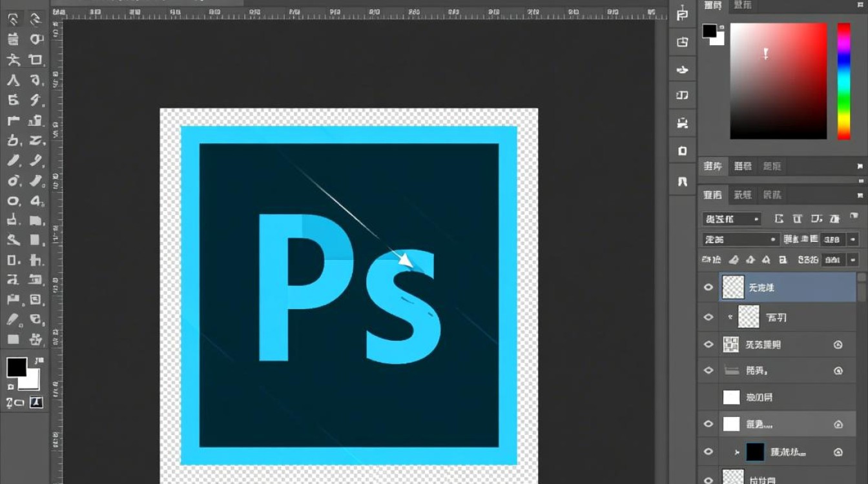Toggle Quick Mask mode in the toolbar
The image size is (868, 484).
pos(14,403)
